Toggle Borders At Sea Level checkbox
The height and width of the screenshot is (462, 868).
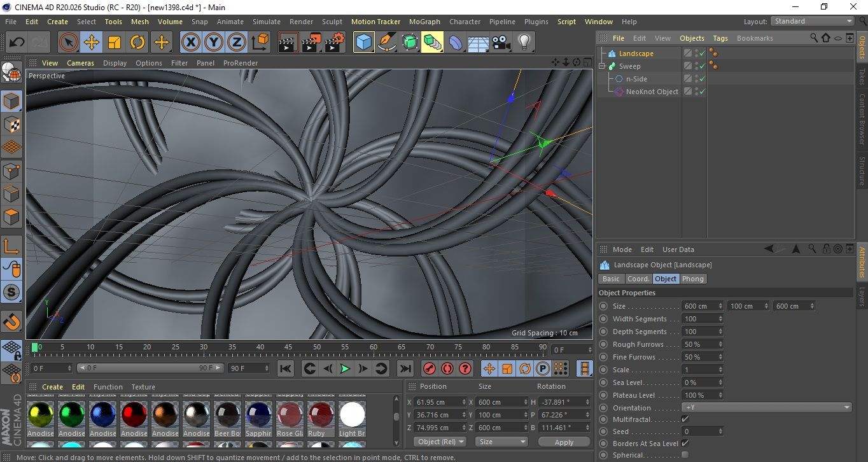point(685,444)
